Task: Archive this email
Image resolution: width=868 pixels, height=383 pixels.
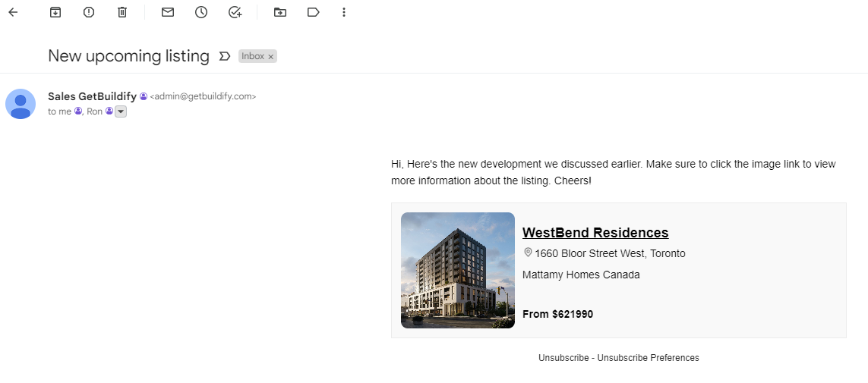Action: pyautogui.click(x=55, y=12)
